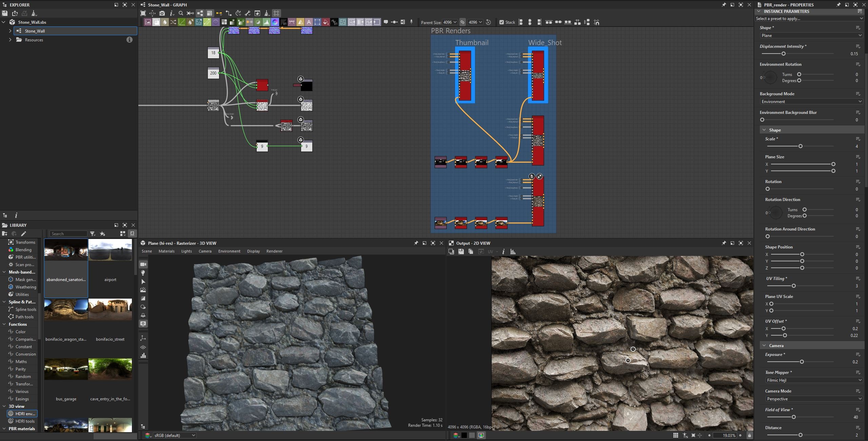The image size is (868, 441).
Task: Click the save package icon in Explorer
Action: click(5, 13)
